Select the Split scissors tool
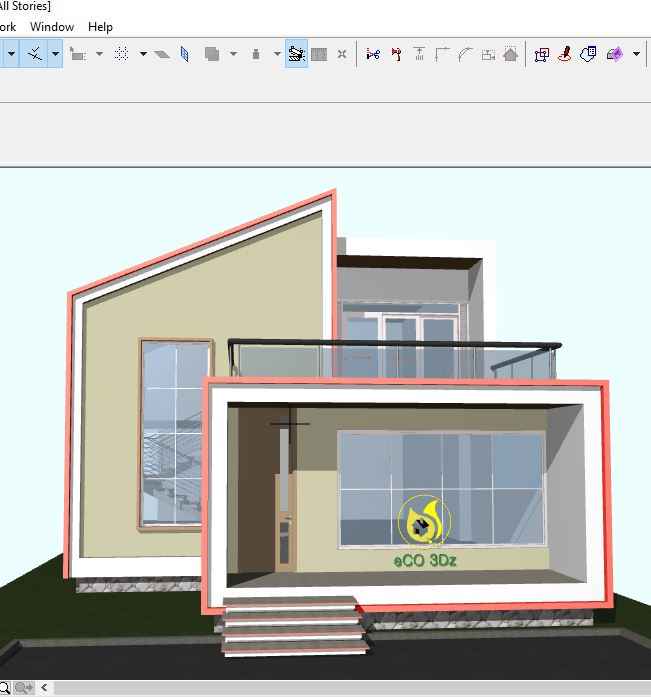 click(x=373, y=54)
